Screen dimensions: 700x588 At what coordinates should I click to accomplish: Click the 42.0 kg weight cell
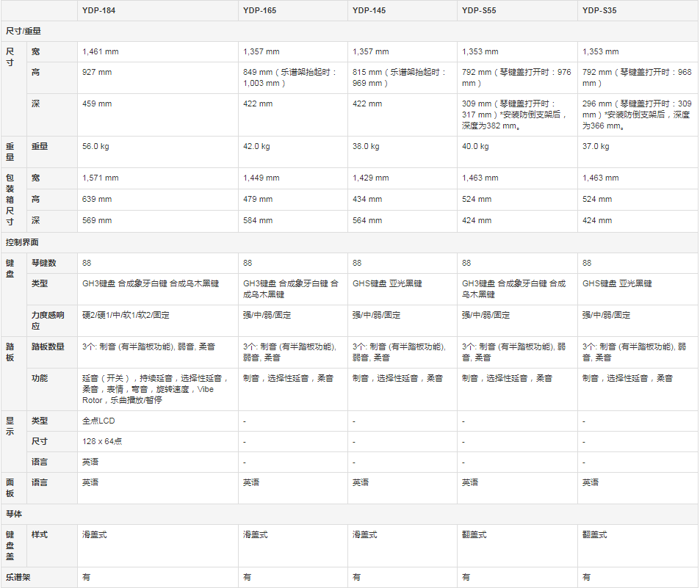click(293, 152)
